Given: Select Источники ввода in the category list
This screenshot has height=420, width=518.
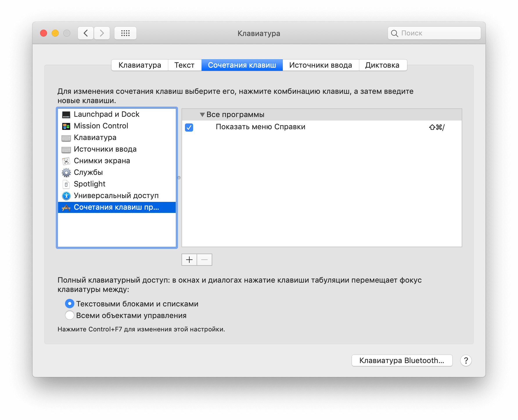Looking at the screenshot, I should tap(117, 149).
